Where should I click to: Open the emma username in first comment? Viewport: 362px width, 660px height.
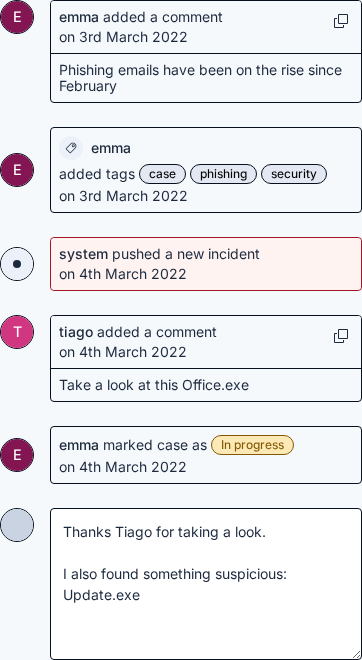point(79,17)
